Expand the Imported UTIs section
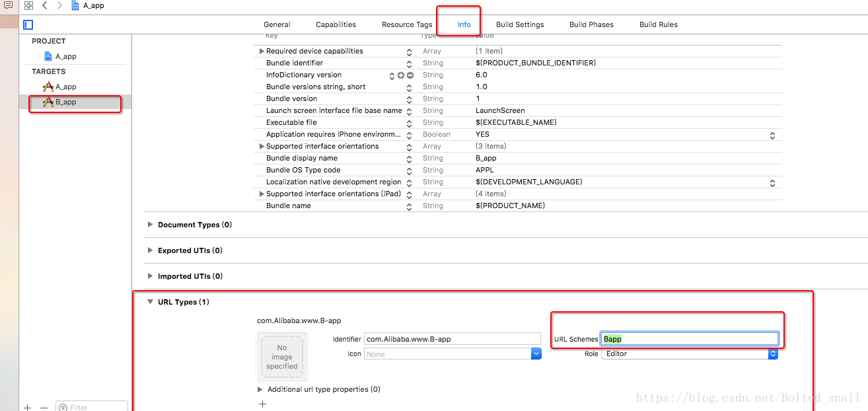The image size is (868, 411). [x=151, y=276]
